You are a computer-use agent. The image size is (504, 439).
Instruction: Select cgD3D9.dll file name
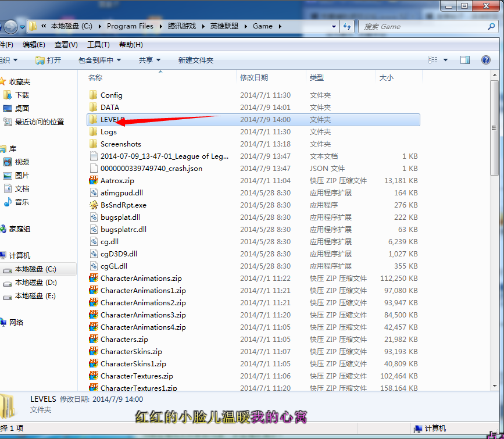pos(119,254)
